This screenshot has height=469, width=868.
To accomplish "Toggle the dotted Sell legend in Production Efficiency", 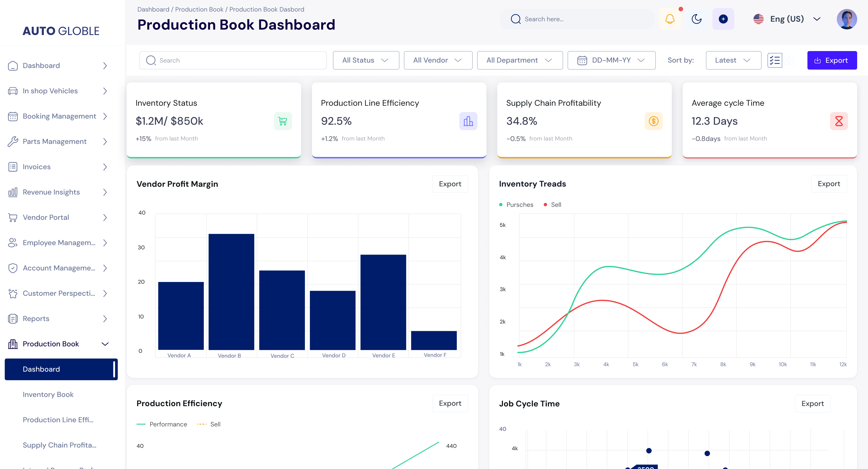I will tap(209, 424).
